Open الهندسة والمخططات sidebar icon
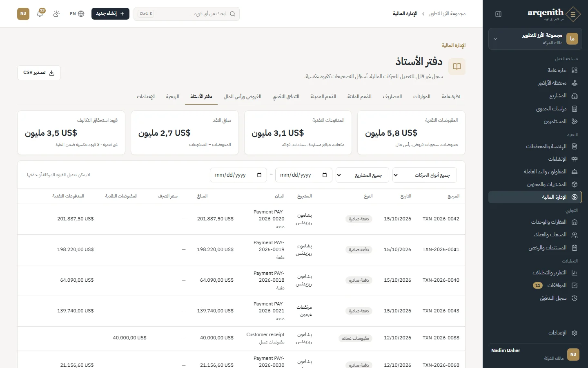This screenshot has height=368, width=588. click(575, 146)
